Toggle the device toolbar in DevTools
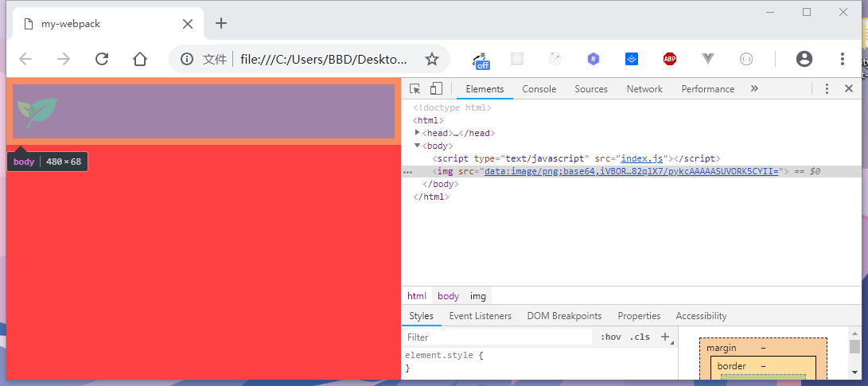The image size is (868, 386). click(437, 88)
